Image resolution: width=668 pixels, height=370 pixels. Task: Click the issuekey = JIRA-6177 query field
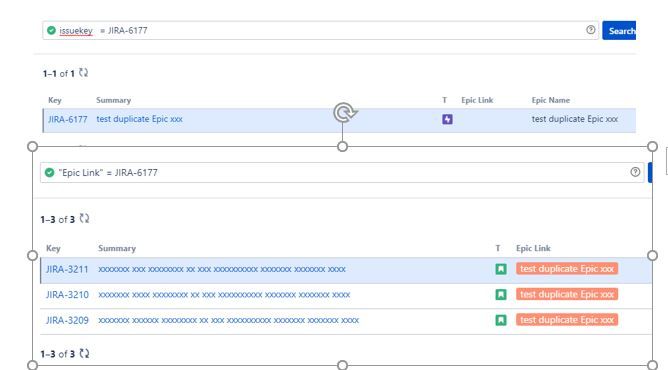(320, 30)
